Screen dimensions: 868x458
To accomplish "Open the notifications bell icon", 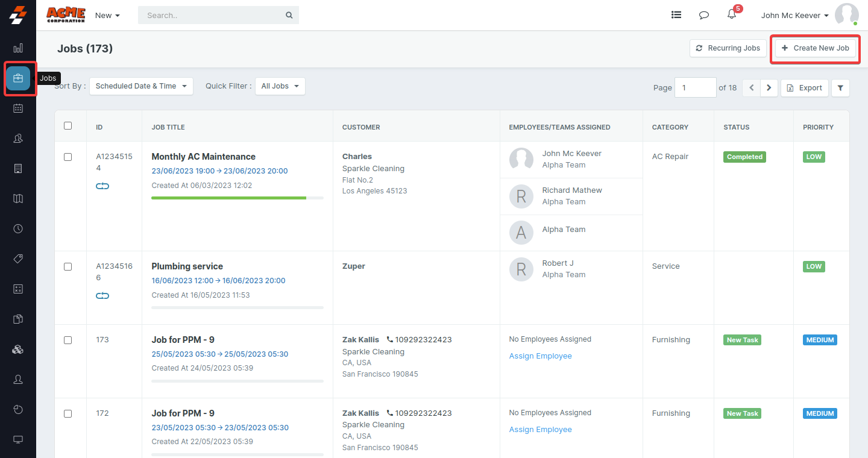I will point(732,15).
